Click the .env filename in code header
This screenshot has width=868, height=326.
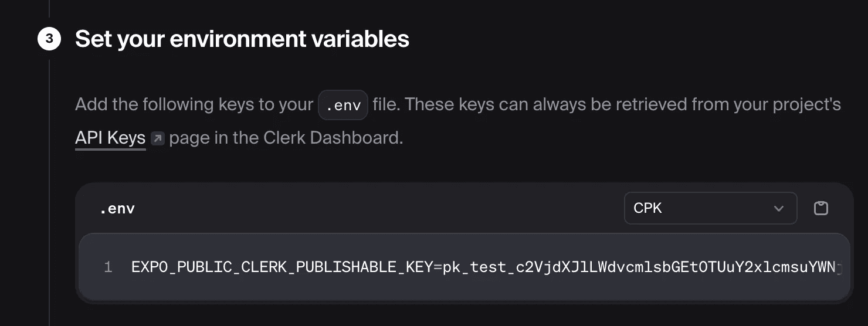117,209
